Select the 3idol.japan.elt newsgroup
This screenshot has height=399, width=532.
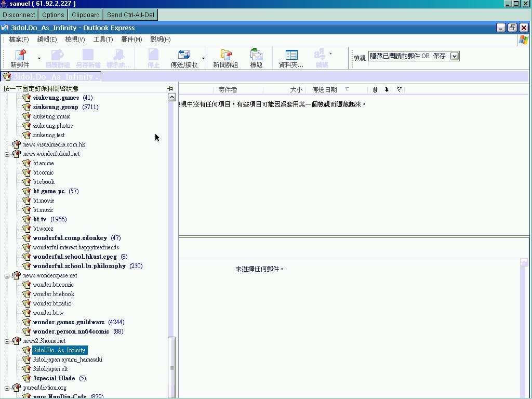[x=50, y=369]
